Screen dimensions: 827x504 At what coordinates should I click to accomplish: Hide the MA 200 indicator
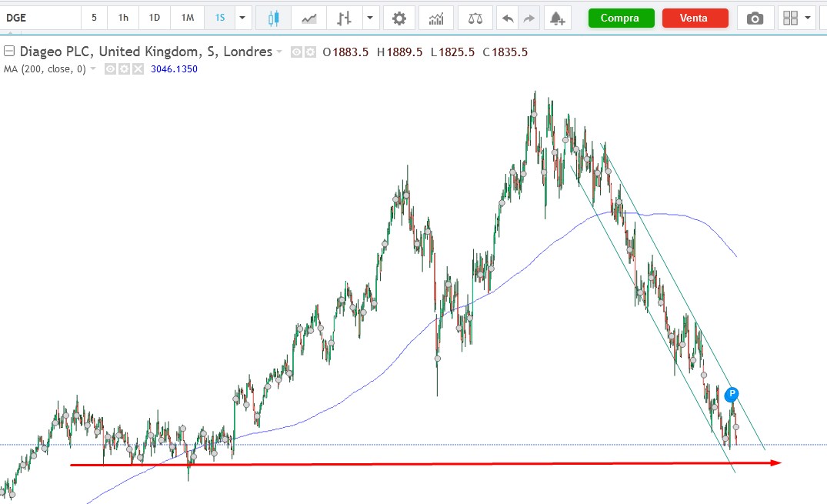(110, 69)
